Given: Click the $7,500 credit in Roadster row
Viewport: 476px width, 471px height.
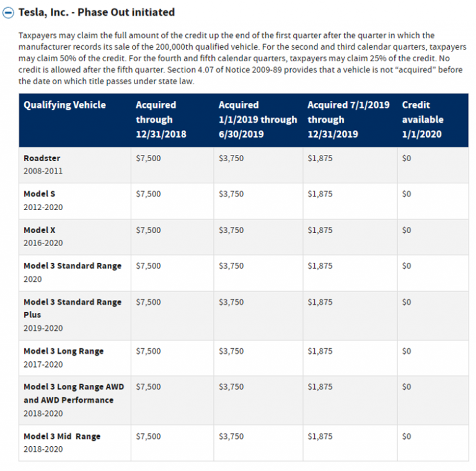Looking at the screenshot, I should tap(148, 159).
